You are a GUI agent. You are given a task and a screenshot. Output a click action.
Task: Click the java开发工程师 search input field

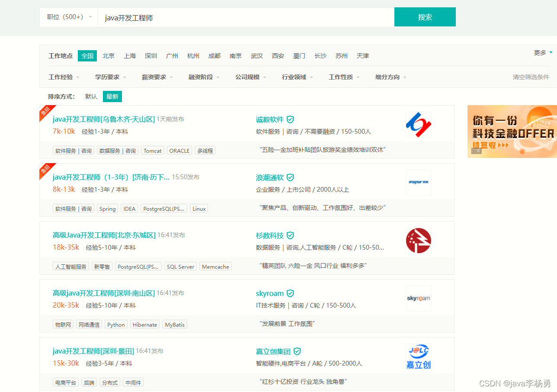(x=246, y=17)
